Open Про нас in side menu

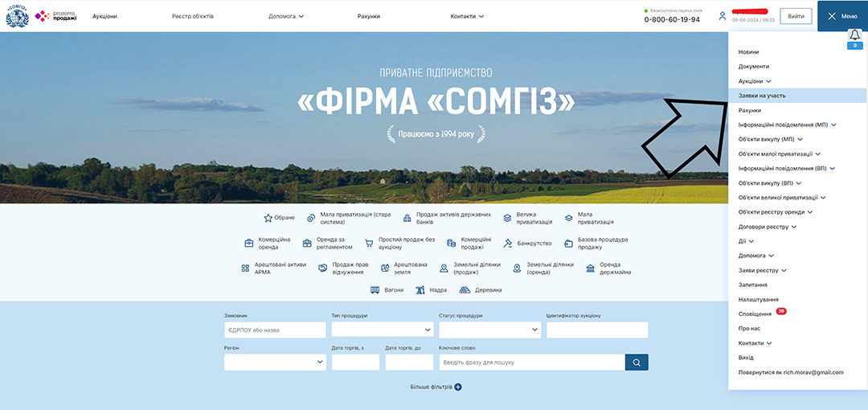click(x=749, y=328)
